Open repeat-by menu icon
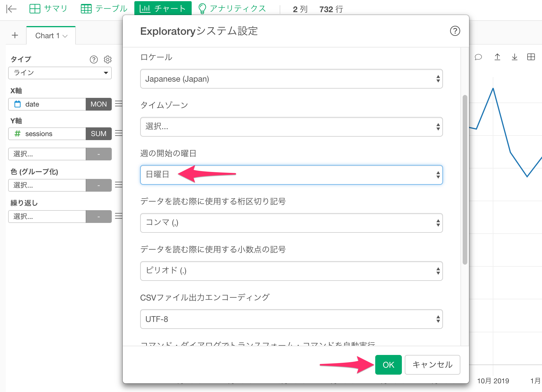 pyautogui.click(x=119, y=216)
